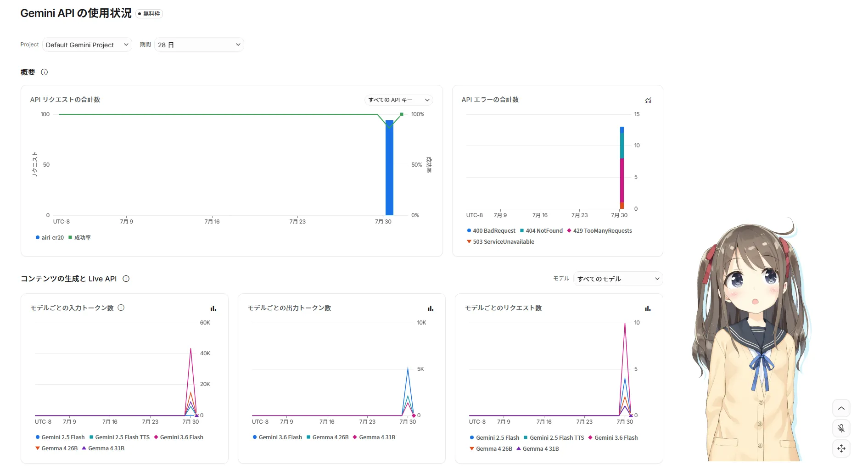Toggle Gemini 2.5 Flash TTS legend in request count chart
Viewport: 868px width, 476px height.
click(x=554, y=437)
